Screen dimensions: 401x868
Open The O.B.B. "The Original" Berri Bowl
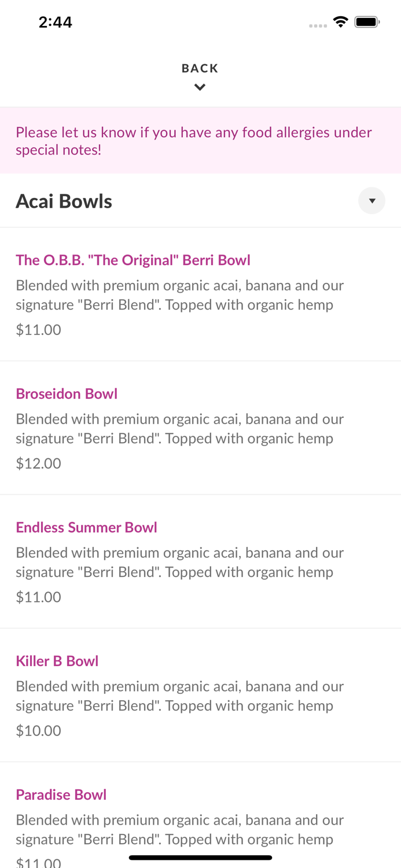[x=133, y=260]
